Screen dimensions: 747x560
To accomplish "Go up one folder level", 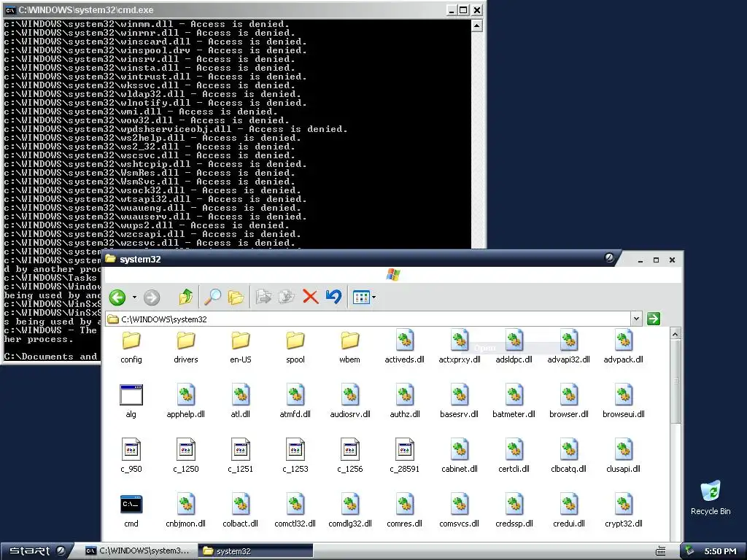I will point(186,297).
